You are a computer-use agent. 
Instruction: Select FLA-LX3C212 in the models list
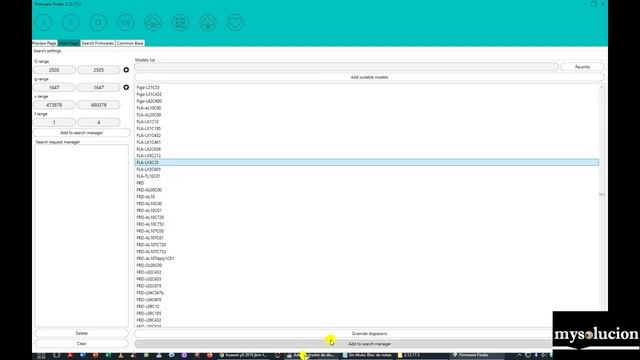pos(149,156)
